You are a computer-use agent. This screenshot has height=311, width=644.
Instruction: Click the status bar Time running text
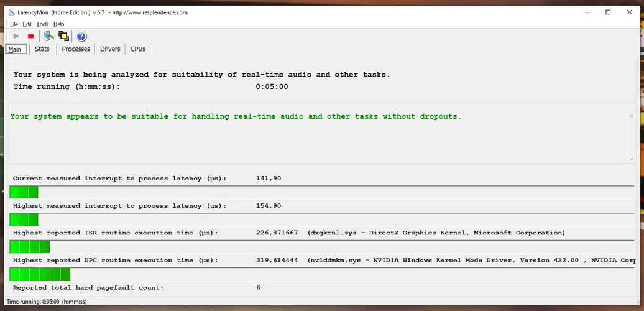point(47,302)
